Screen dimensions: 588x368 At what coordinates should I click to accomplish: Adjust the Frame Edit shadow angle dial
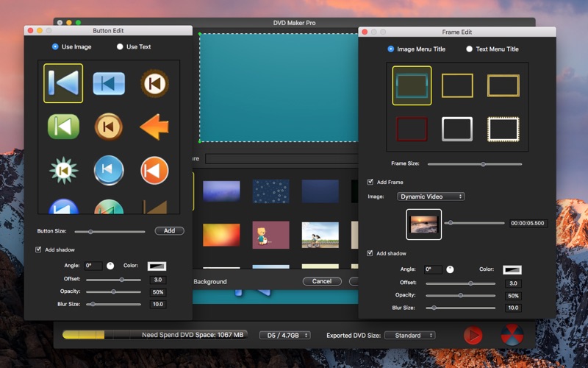pyautogui.click(x=450, y=269)
